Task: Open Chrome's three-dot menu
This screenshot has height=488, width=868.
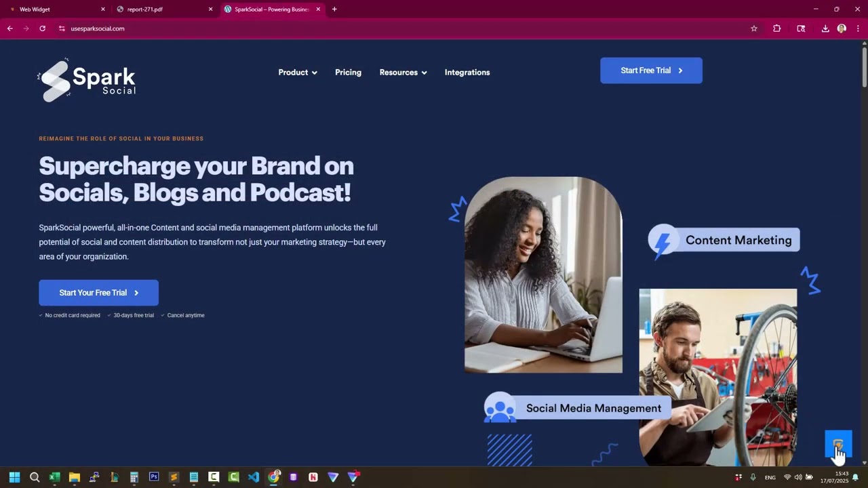Action: coord(858,28)
